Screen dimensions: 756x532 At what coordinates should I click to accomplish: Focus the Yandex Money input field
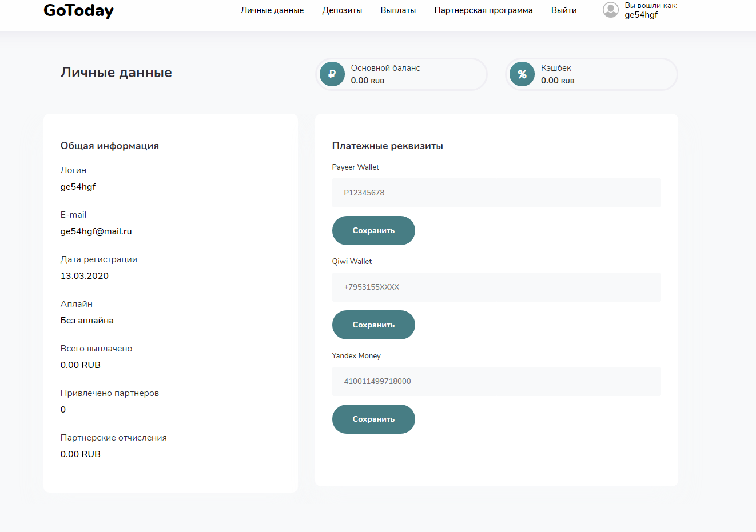coord(496,381)
